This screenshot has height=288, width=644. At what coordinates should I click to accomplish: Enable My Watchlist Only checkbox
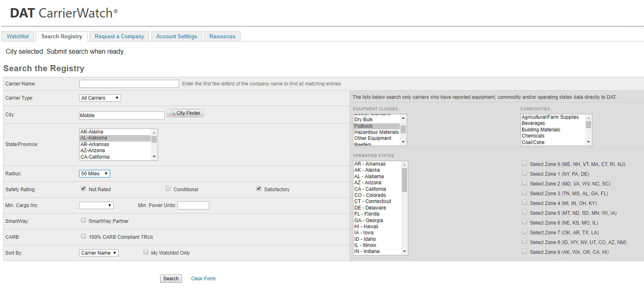coord(146,252)
